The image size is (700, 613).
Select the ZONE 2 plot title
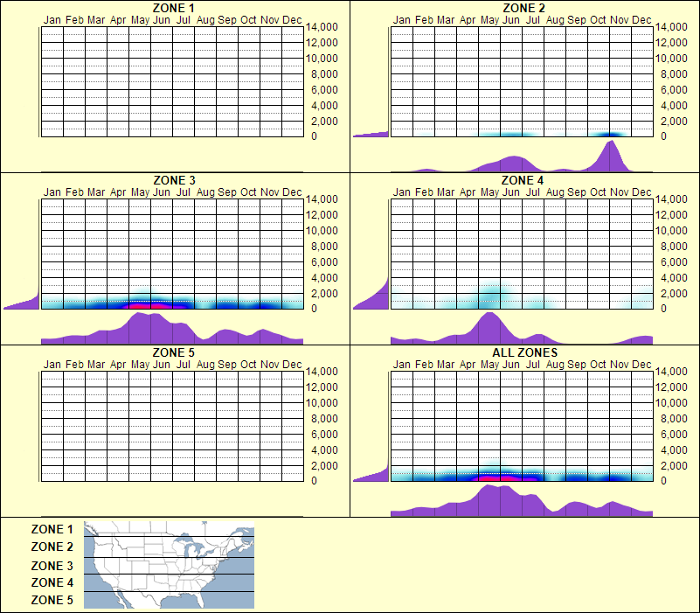[523, 9]
